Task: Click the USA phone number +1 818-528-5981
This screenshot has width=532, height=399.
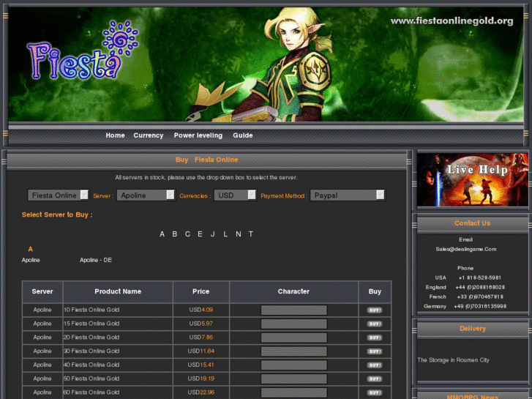Action: 480,277
